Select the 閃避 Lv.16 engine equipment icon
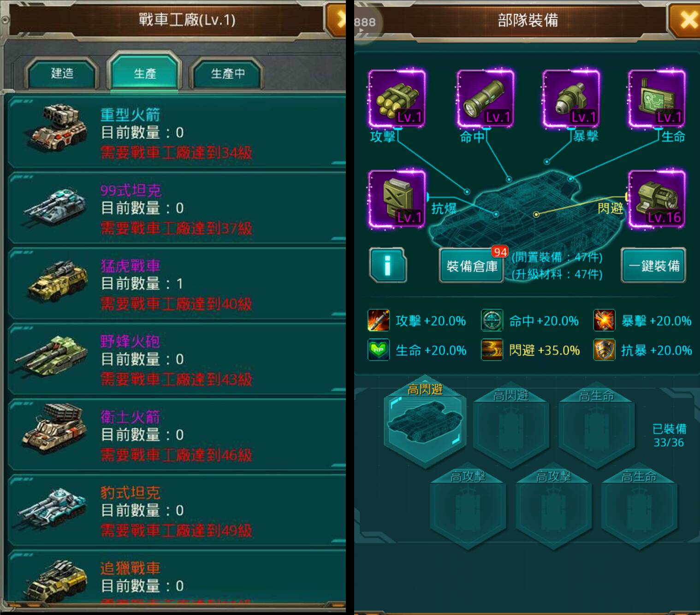This screenshot has width=700, height=615. coord(657,199)
